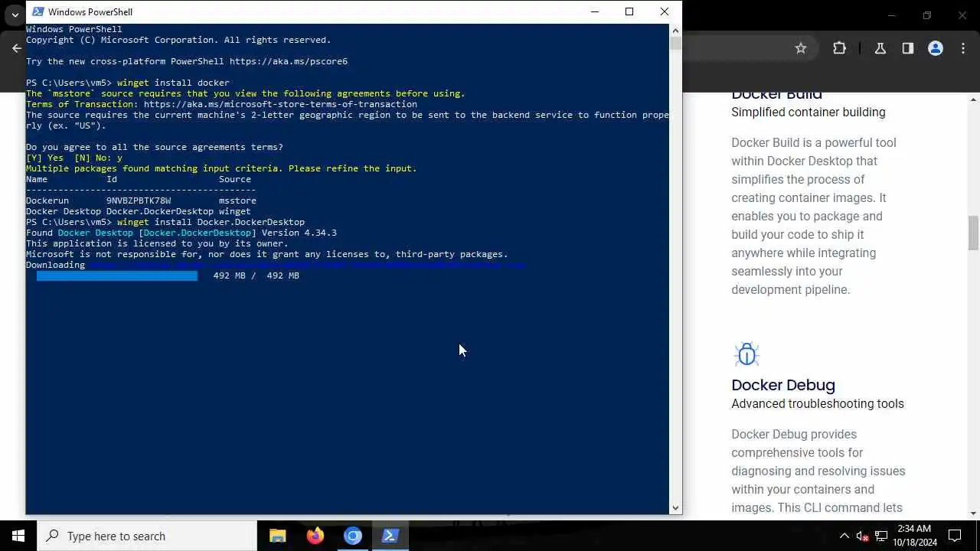Image resolution: width=980 pixels, height=551 pixels.
Task: Click 'Docker.DockerDesktop' in Found line
Action: pyautogui.click(x=198, y=233)
